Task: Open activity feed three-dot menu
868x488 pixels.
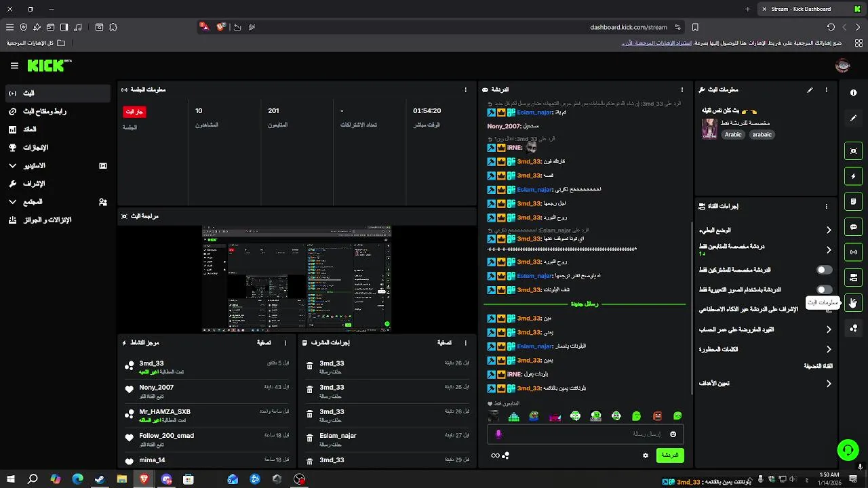Action: point(285,343)
